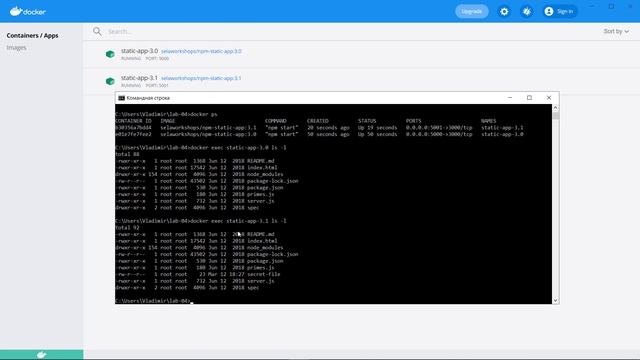The width and height of the screenshot is (640, 360).
Task: Click the command prompt title bar icon
Action: pos(121,98)
